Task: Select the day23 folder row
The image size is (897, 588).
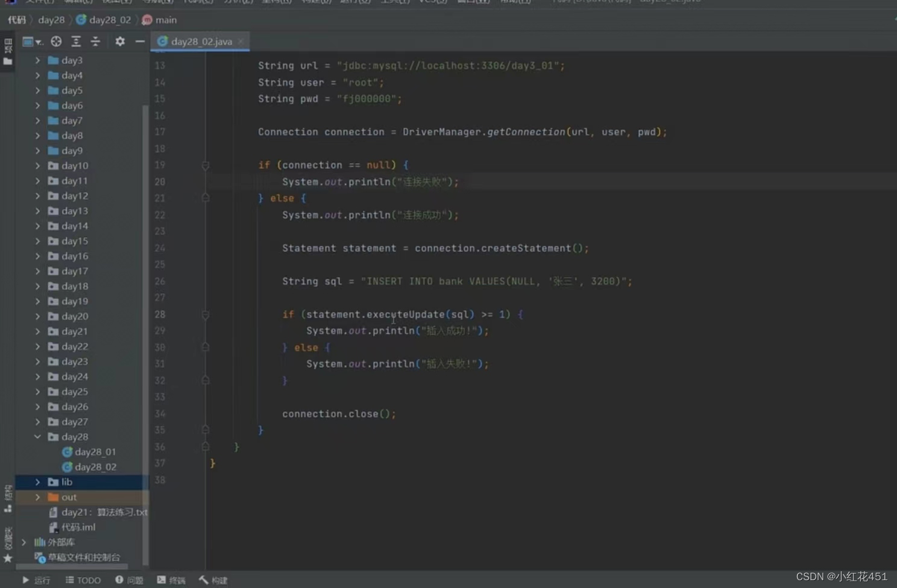Action: tap(81, 361)
